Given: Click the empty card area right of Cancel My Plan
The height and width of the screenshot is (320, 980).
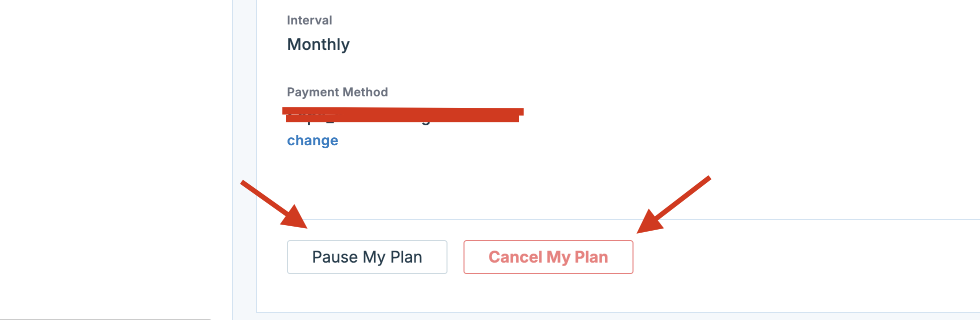Looking at the screenshot, I should pos(800,265).
